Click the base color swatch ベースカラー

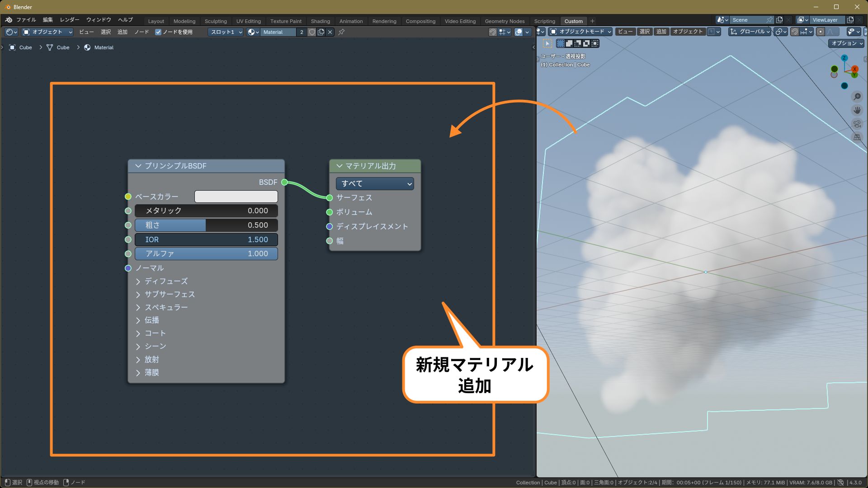(236, 197)
